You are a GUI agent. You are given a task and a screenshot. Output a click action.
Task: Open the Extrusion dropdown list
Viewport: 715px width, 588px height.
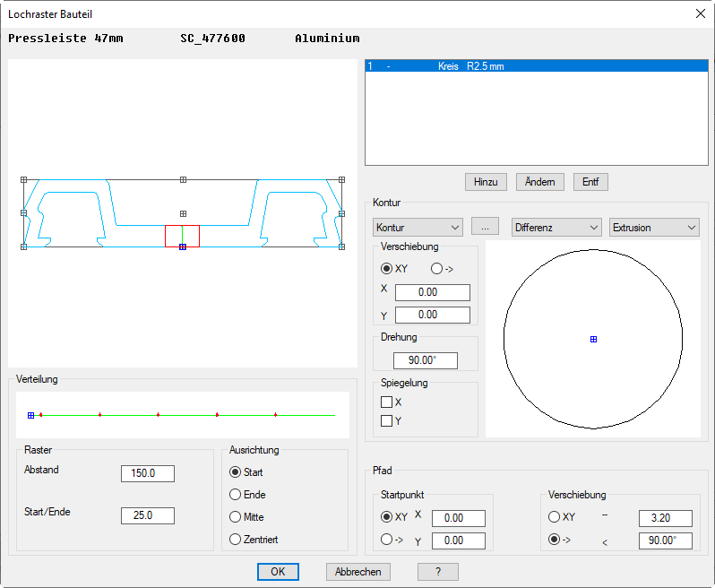[x=653, y=228]
